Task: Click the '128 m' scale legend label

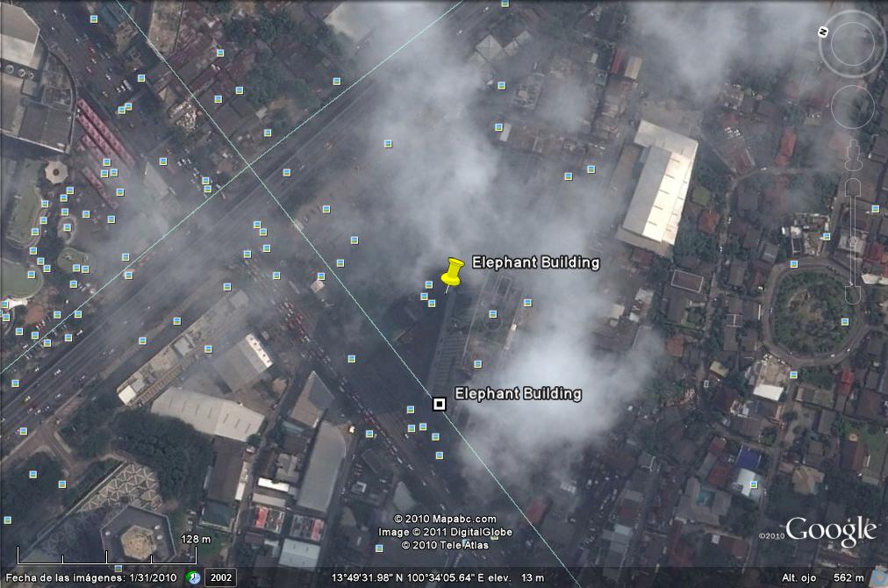Action: [196, 539]
